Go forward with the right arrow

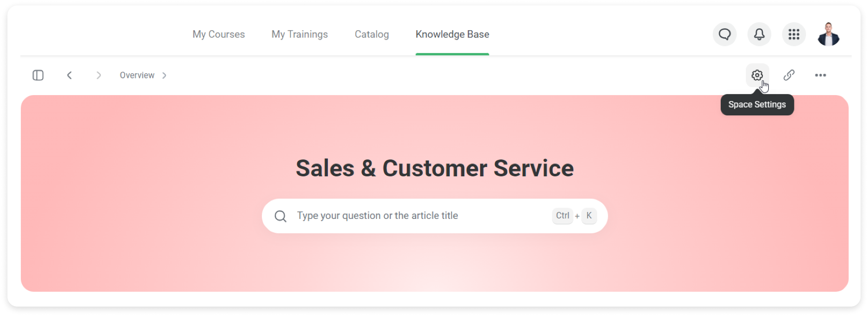pos(98,75)
